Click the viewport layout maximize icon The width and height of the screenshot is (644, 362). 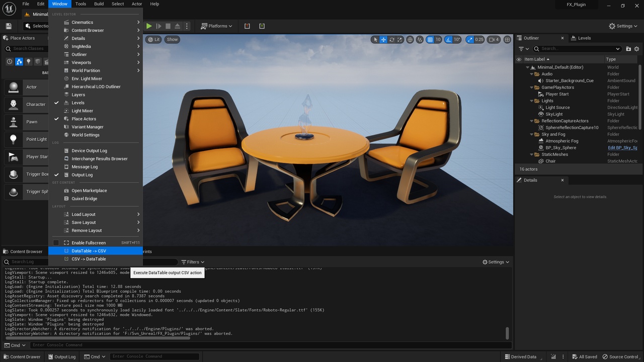pyautogui.click(x=507, y=40)
